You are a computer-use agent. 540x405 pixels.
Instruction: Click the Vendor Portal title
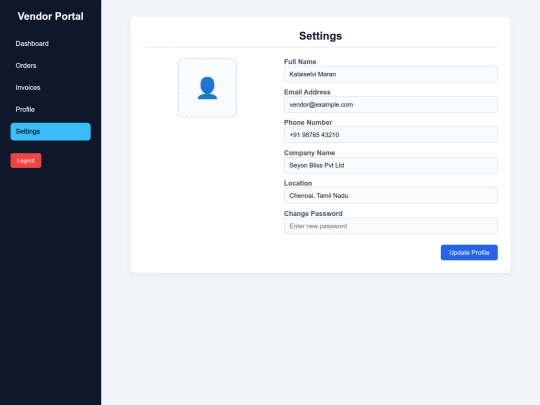(51, 16)
